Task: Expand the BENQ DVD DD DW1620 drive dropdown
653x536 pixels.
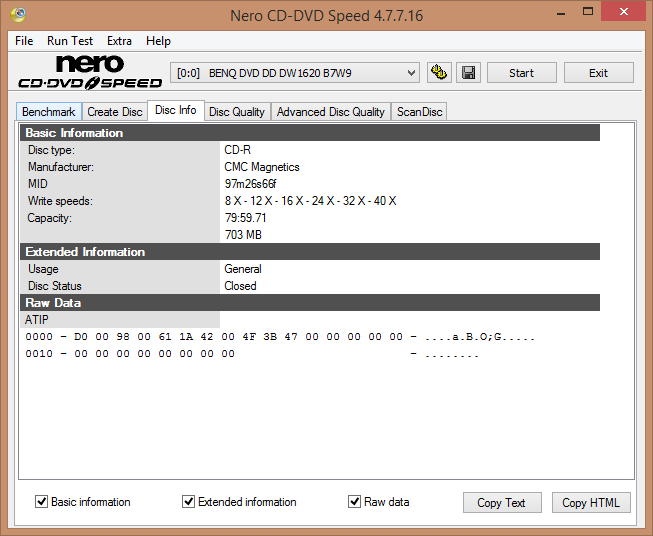Action: coord(294,73)
